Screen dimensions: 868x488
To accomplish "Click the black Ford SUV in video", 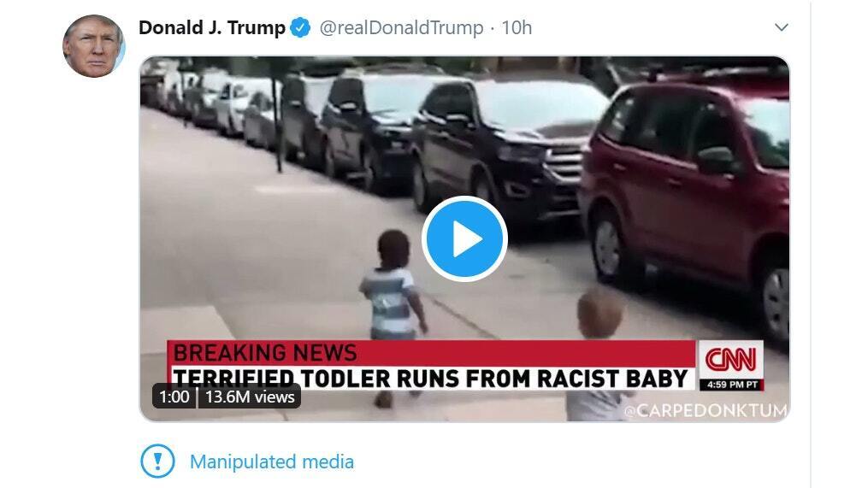I will [x=510, y=147].
